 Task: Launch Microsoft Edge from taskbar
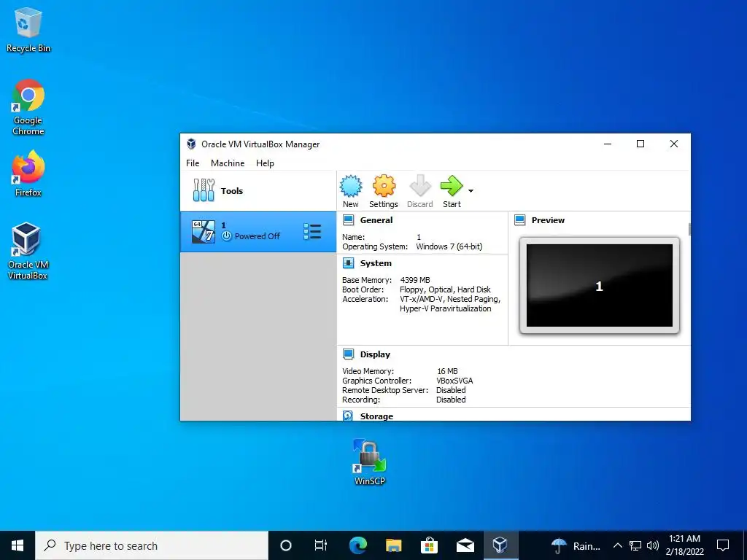pyautogui.click(x=357, y=545)
